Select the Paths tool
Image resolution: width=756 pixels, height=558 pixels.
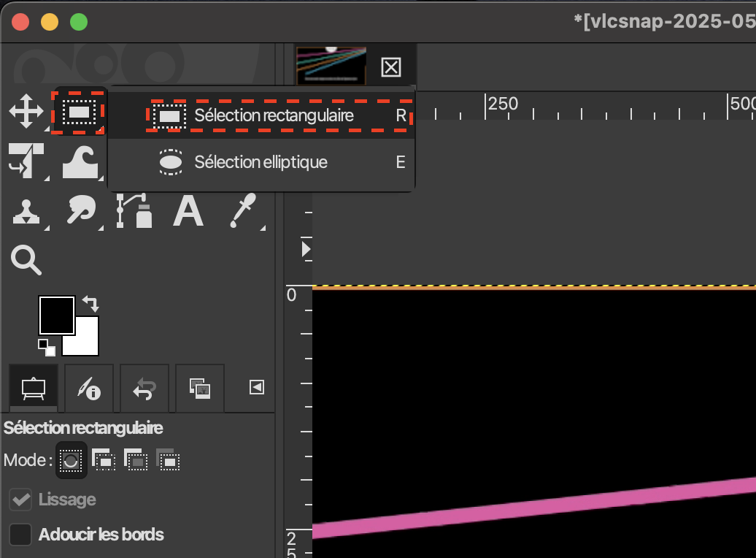134,210
